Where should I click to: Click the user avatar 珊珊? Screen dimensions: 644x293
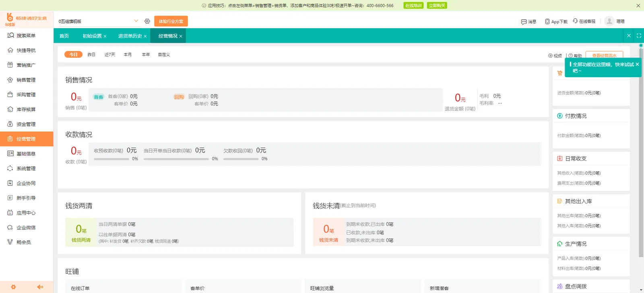point(609,21)
